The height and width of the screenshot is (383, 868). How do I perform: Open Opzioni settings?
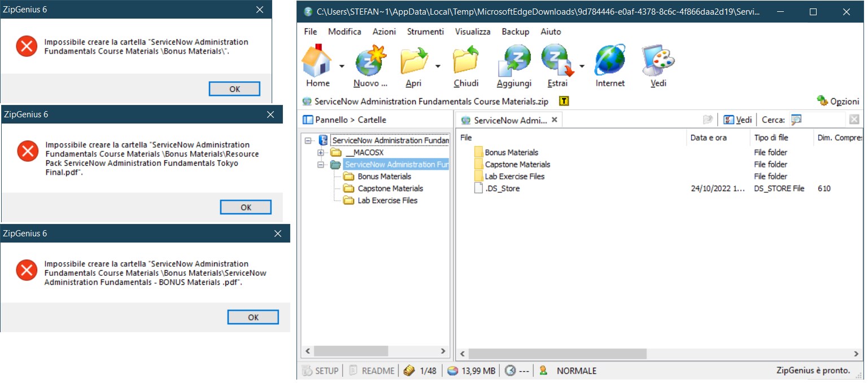click(x=838, y=102)
